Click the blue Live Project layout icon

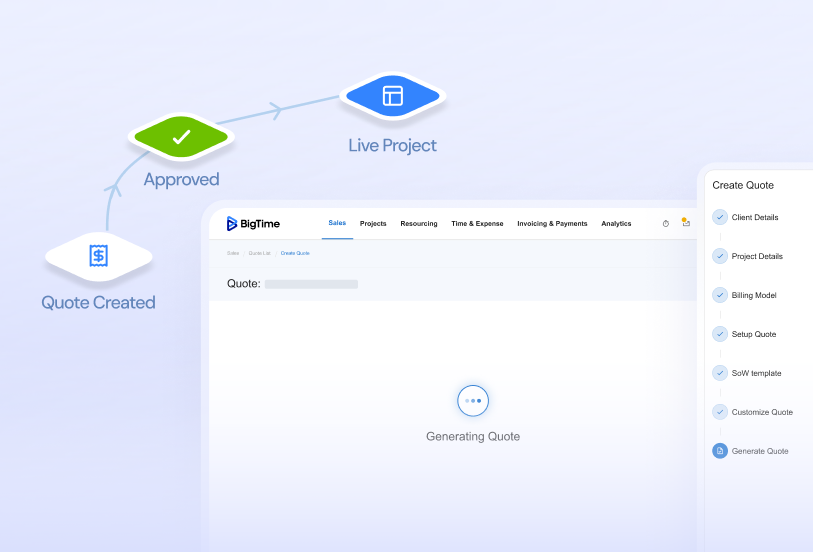[x=392, y=96]
